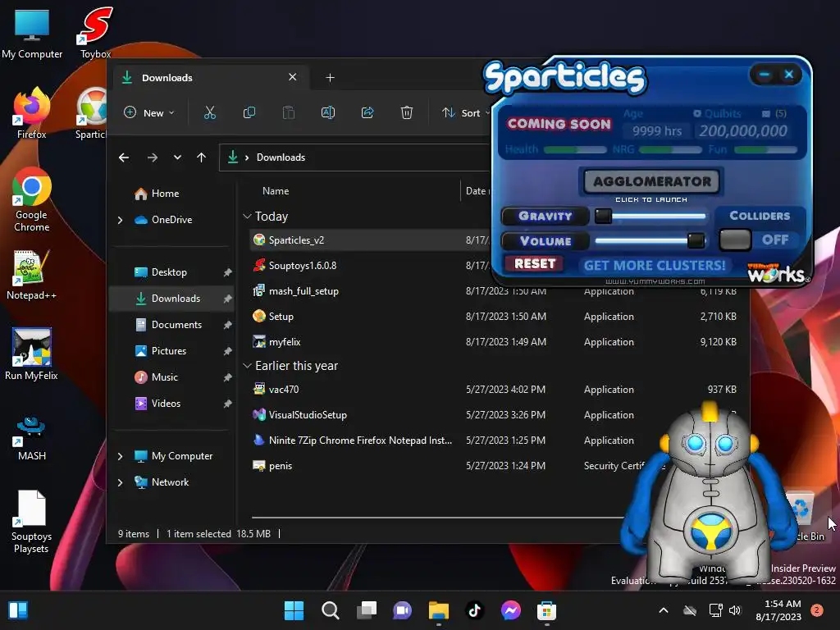Click the Reset button in Sparticles
Image resolution: width=840 pixels, height=630 pixels.
[534, 263]
